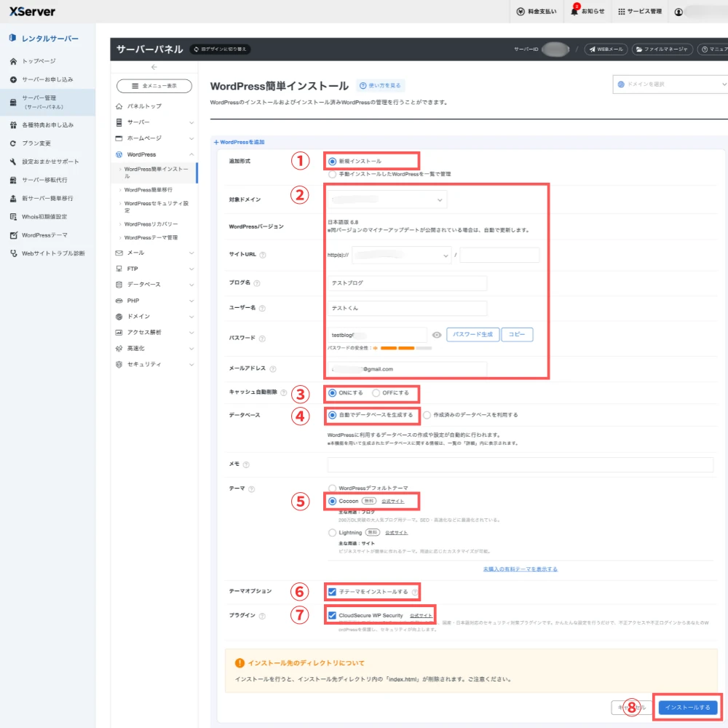
Task: Check 子テーマをインストールする checkbox
Action: coord(332,592)
